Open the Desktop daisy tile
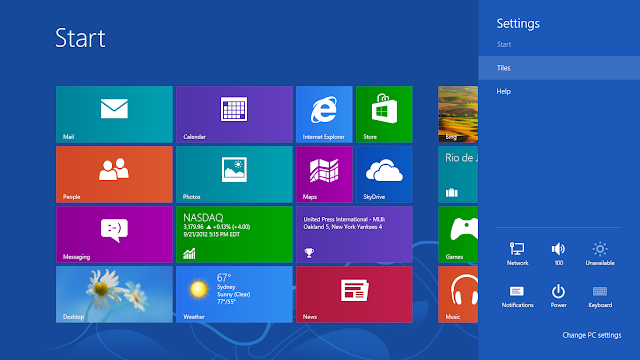The width and height of the screenshot is (640, 360). [114, 294]
